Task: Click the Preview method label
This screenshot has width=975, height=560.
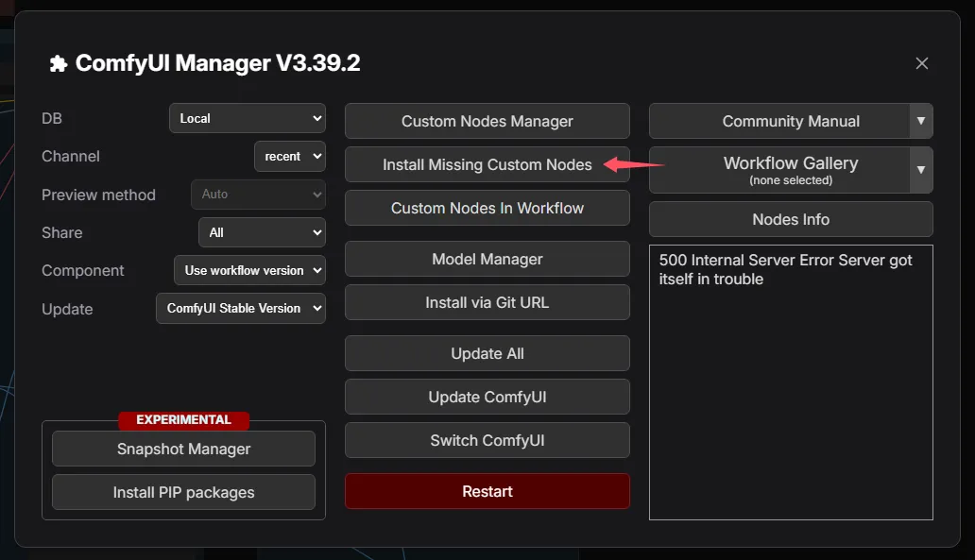Action: [x=98, y=195]
